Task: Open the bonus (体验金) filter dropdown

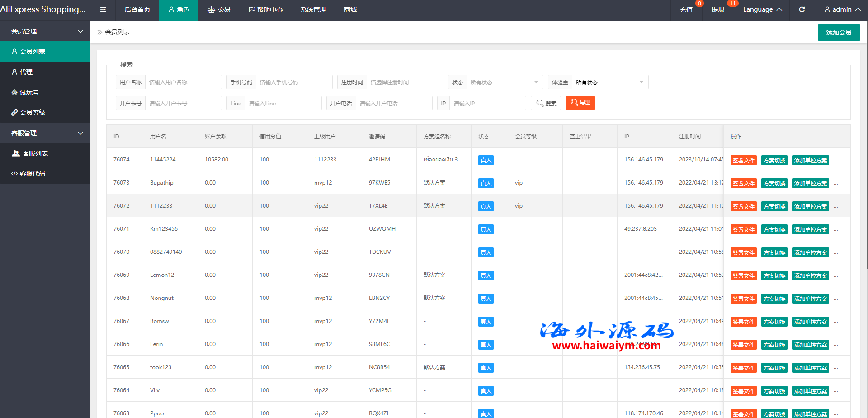Action: [609, 82]
